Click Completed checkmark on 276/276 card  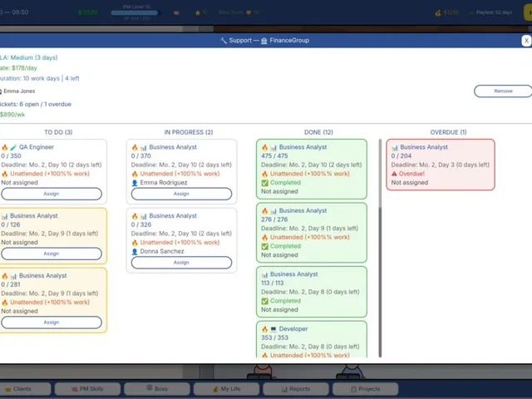264,246
